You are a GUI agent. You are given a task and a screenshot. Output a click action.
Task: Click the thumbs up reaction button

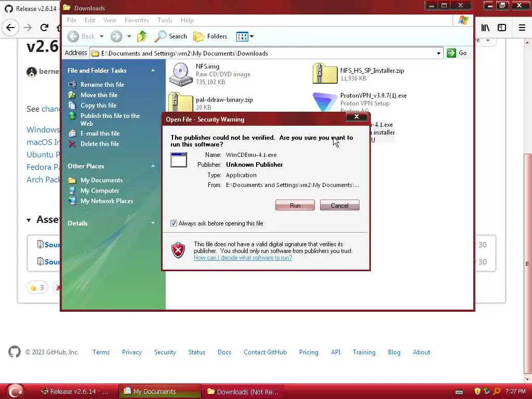(x=37, y=288)
